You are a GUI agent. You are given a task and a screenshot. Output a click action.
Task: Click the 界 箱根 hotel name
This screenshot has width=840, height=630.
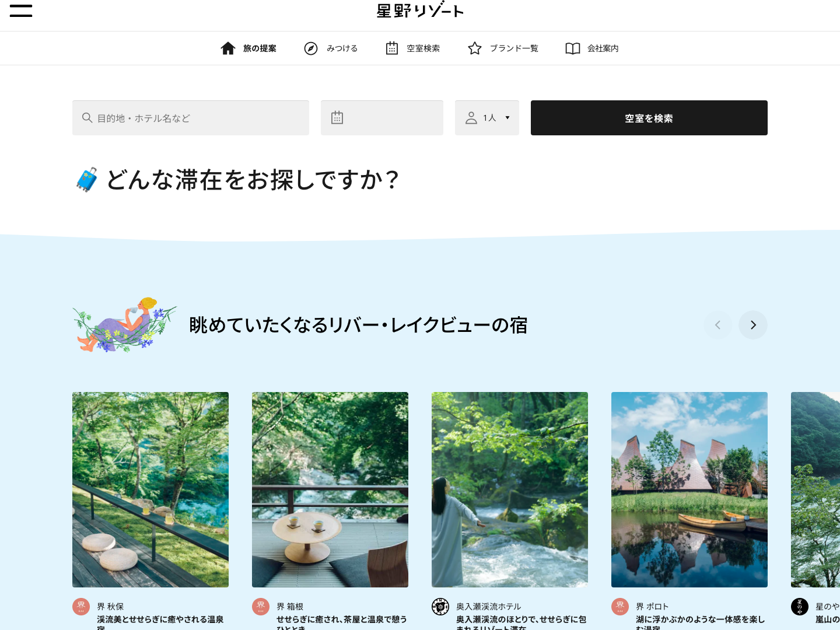point(290,607)
